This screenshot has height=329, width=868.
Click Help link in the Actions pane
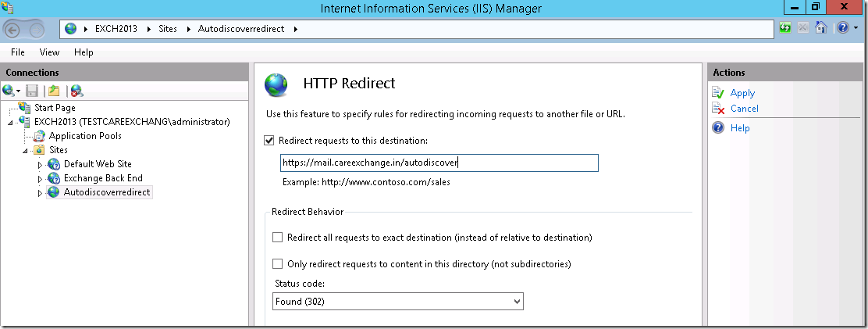coord(739,128)
